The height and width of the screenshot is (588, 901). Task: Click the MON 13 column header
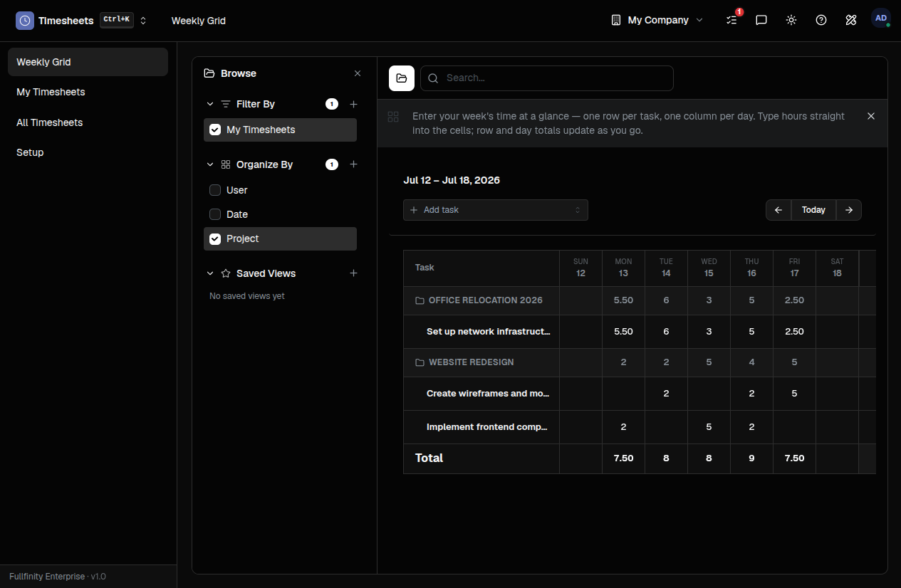click(x=623, y=268)
